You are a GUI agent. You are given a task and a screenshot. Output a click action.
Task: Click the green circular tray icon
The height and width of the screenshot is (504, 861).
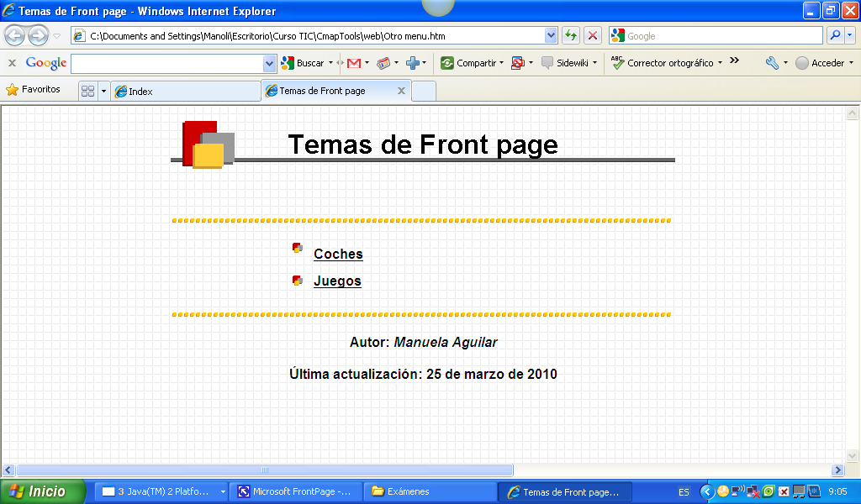(769, 491)
